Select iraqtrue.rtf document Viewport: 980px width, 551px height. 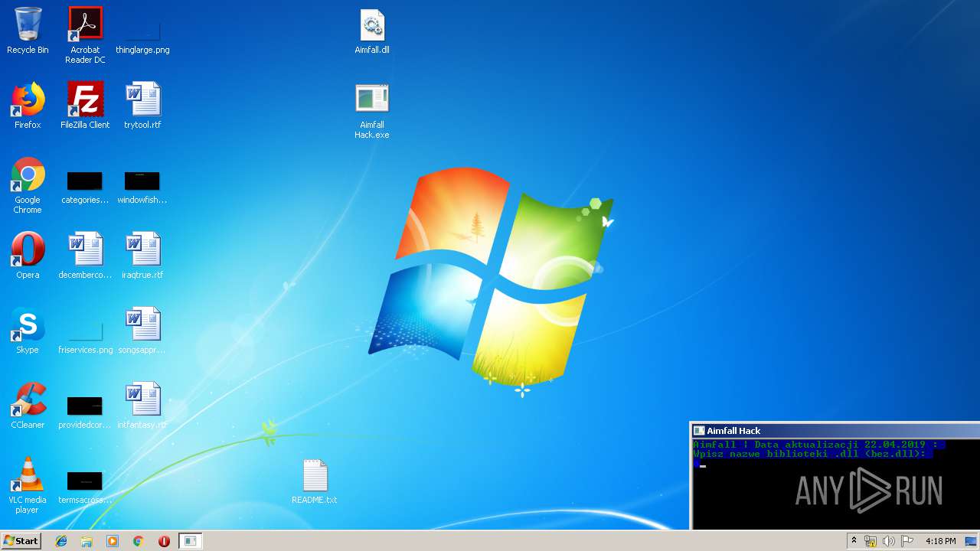tap(142, 256)
